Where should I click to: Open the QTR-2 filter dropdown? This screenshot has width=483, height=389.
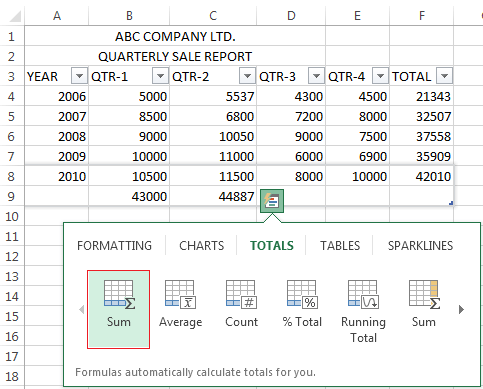click(247, 76)
